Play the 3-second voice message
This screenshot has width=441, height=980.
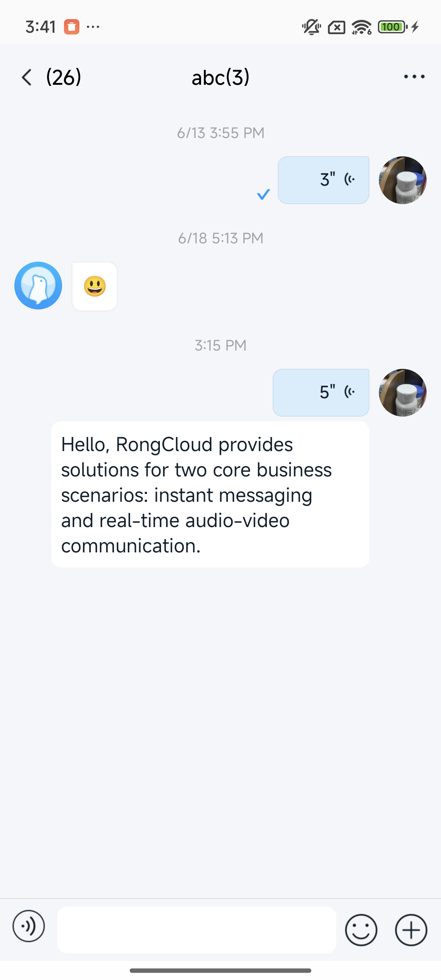pyautogui.click(x=323, y=180)
